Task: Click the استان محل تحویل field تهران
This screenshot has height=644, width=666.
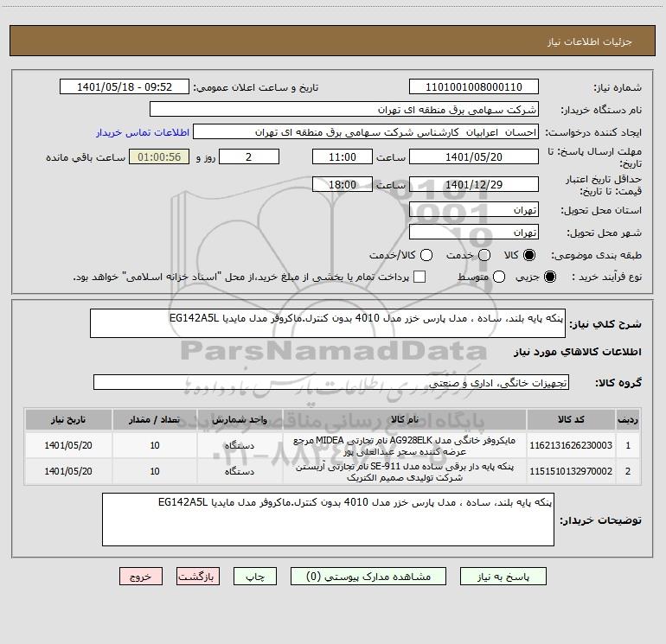Action: click(474, 210)
